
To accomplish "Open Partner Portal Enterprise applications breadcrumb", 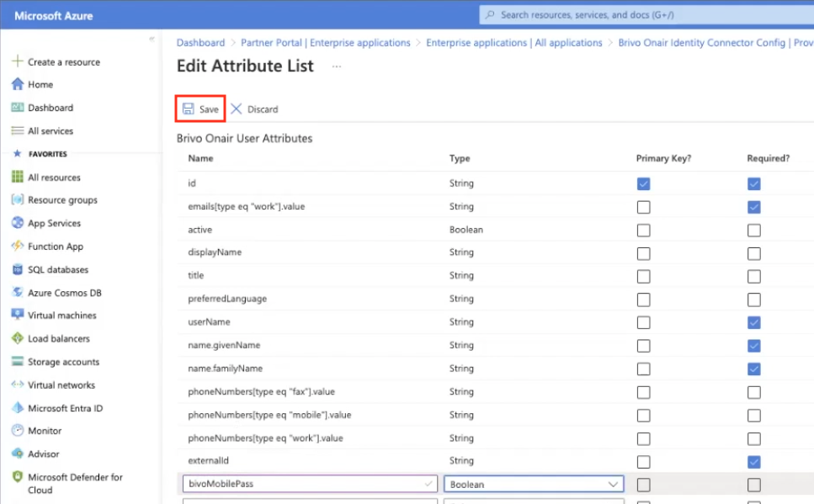I will pos(326,43).
